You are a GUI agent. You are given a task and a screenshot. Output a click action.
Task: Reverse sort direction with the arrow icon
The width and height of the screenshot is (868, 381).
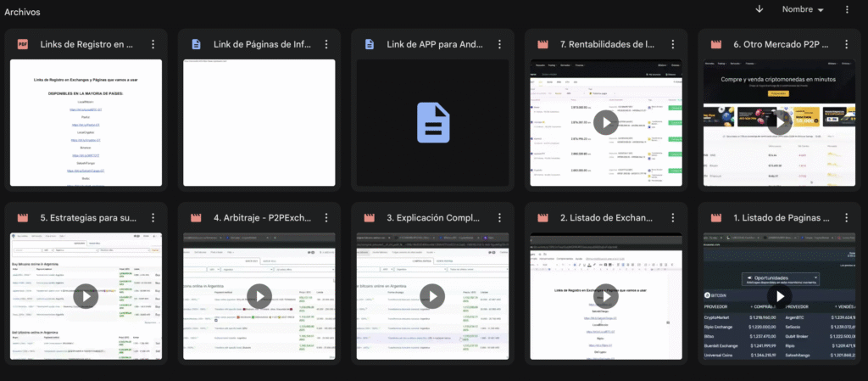(759, 9)
